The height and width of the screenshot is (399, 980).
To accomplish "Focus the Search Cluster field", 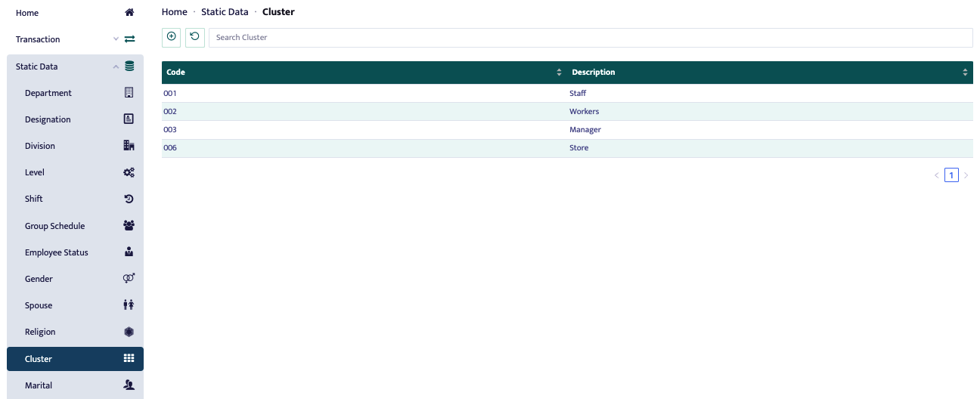I will [x=591, y=37].
